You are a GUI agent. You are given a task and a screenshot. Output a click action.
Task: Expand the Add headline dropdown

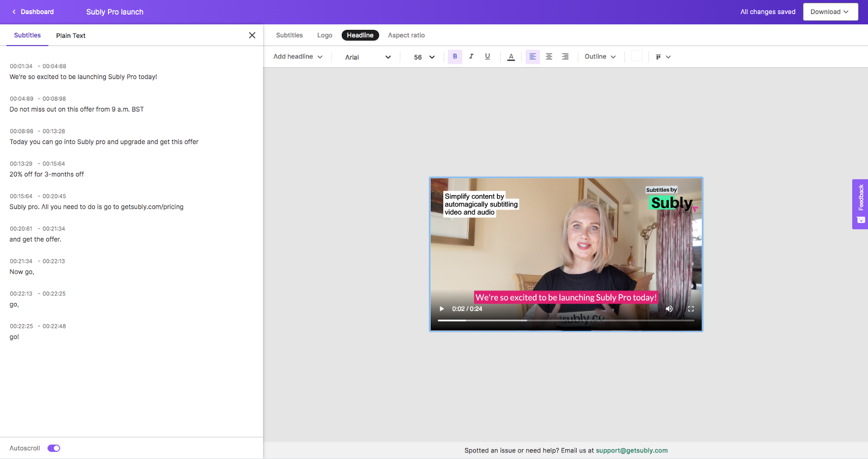click(x=298, y=56)
